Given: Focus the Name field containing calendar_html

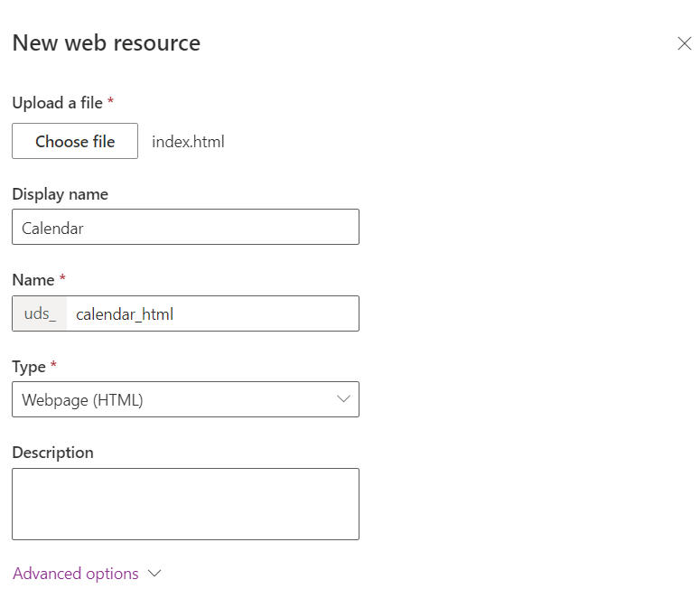Looking at the screenshot, I should pos(212,313).
